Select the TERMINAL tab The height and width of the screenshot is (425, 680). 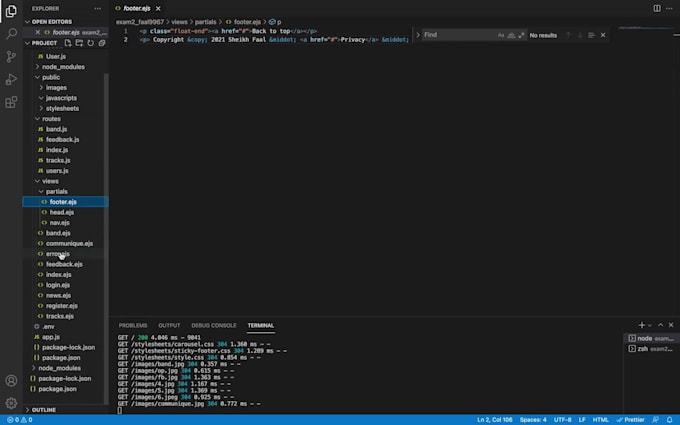(x=261, y=325)
